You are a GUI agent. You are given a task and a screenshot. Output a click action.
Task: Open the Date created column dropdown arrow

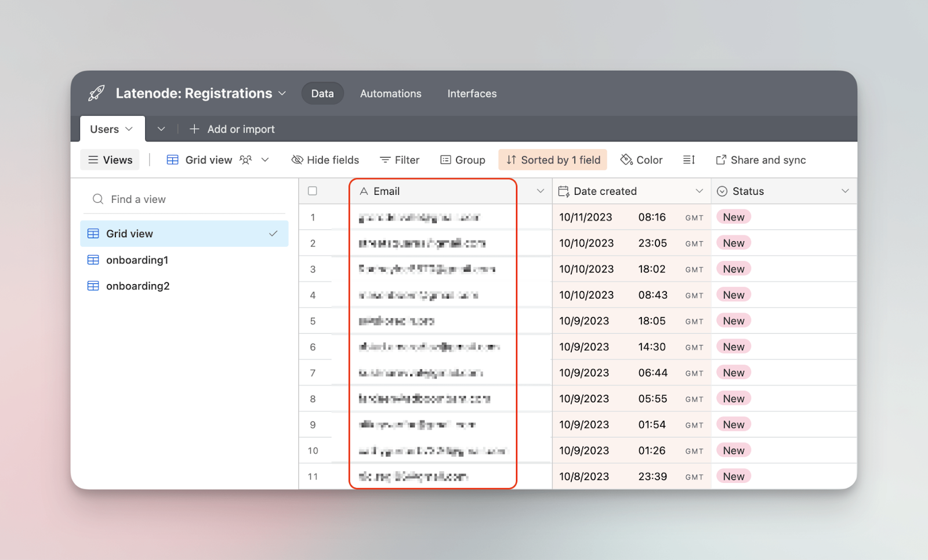click(x=699, y=191)
